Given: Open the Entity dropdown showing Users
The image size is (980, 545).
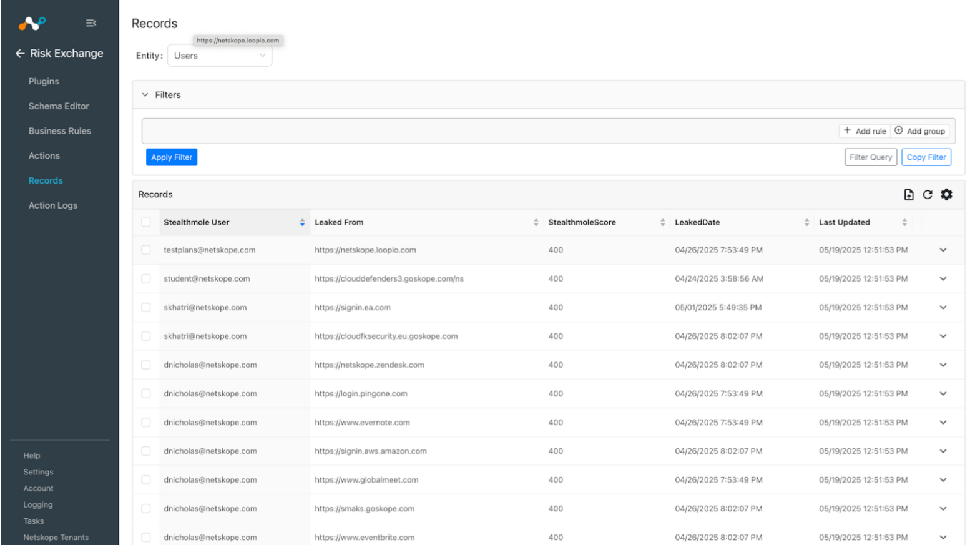Looking at the screenshot, I should coord(220,56).
